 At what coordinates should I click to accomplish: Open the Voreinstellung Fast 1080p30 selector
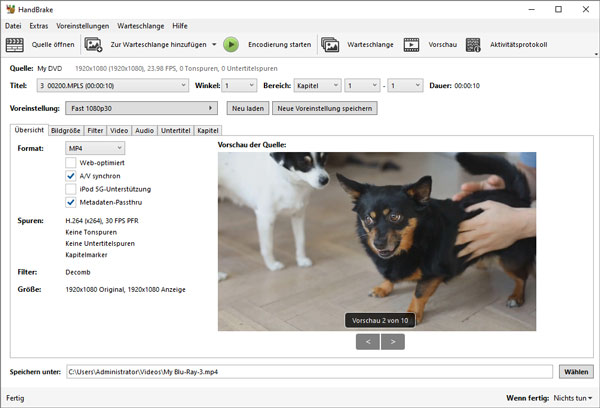pyautogui.click(x=142, y=108)
